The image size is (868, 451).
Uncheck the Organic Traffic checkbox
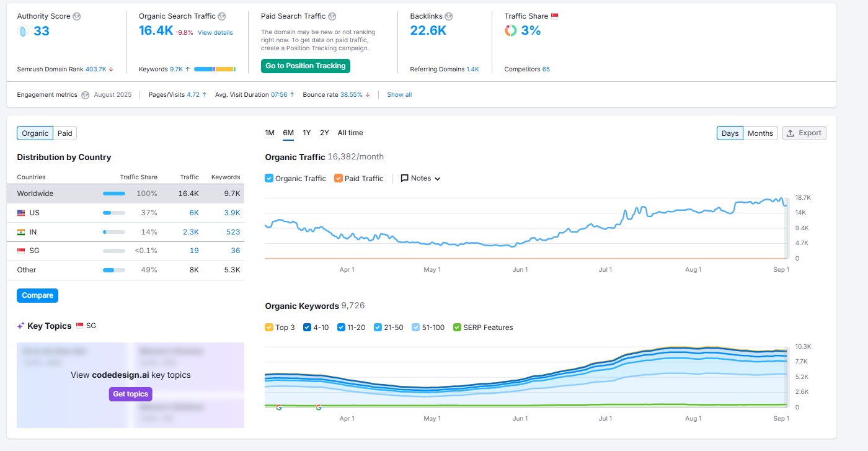(269, 178)
